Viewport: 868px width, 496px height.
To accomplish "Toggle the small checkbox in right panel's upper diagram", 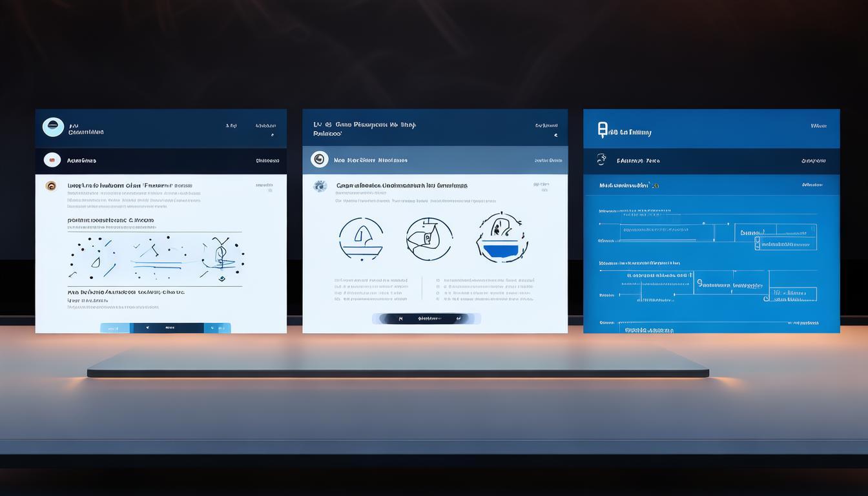I will pyautogui.click(x=758, y=243).
